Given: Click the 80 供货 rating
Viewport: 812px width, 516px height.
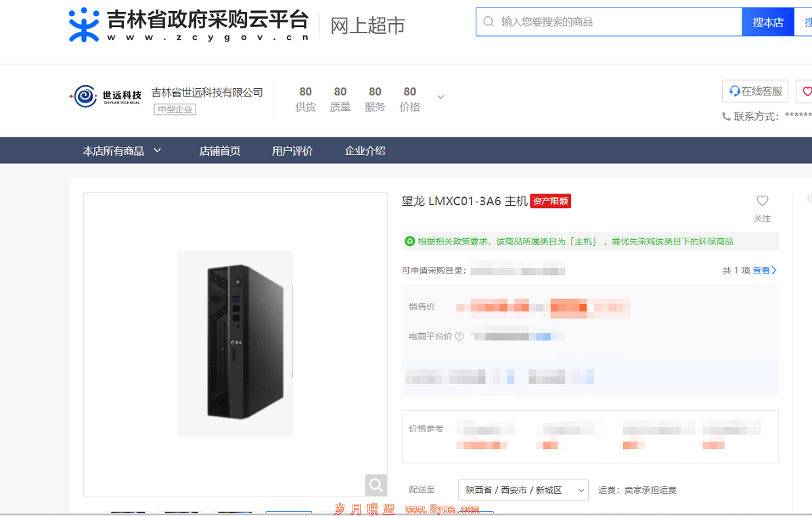Looking at the screenshot, I should click(306, 99).
